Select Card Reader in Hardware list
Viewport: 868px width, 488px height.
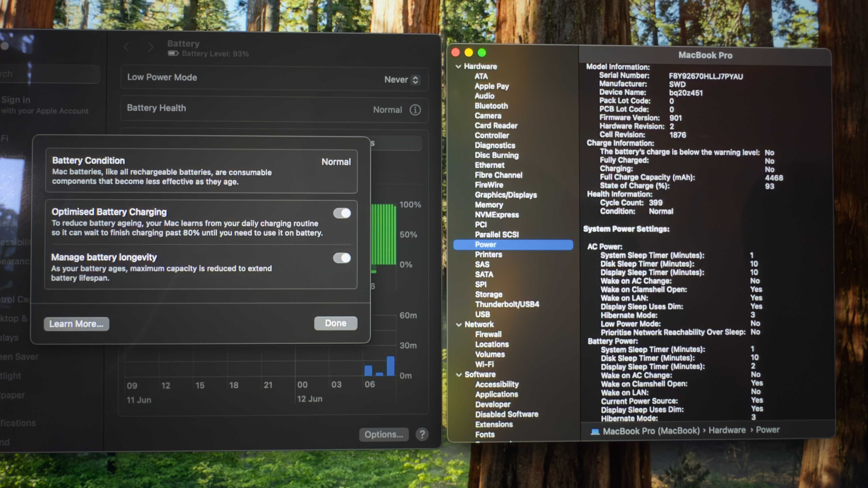tap(496, 126)
